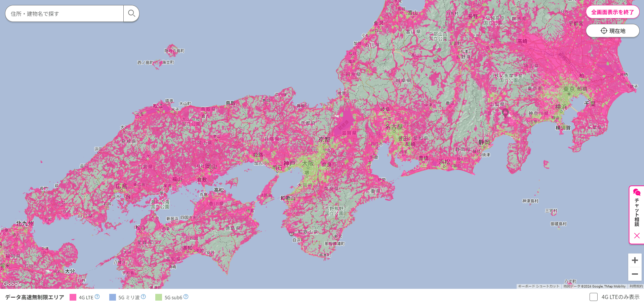Click the 和歌山 city label
This screenshot has height=306, width=644.
coord(288,198)
